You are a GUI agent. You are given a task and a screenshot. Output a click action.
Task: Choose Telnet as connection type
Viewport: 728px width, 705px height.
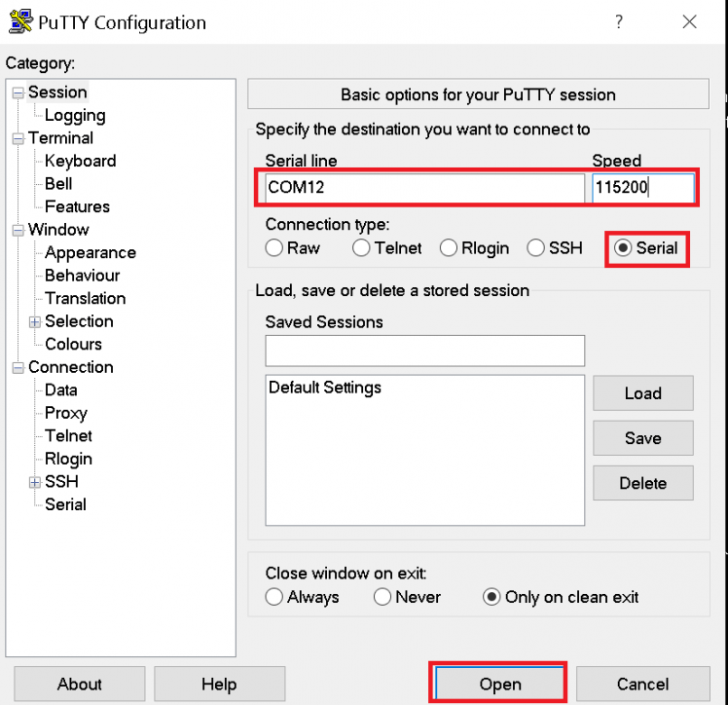(361, 248)
